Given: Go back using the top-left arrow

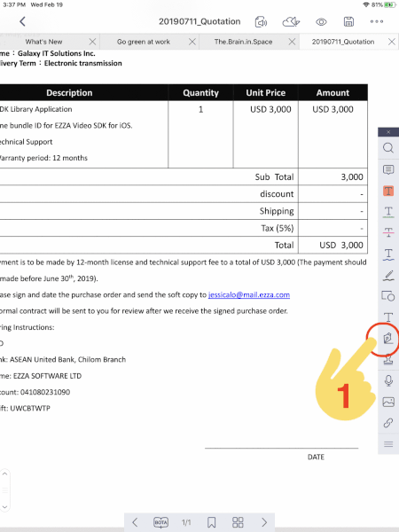Looking at the screenshot, I should point(22,21).
